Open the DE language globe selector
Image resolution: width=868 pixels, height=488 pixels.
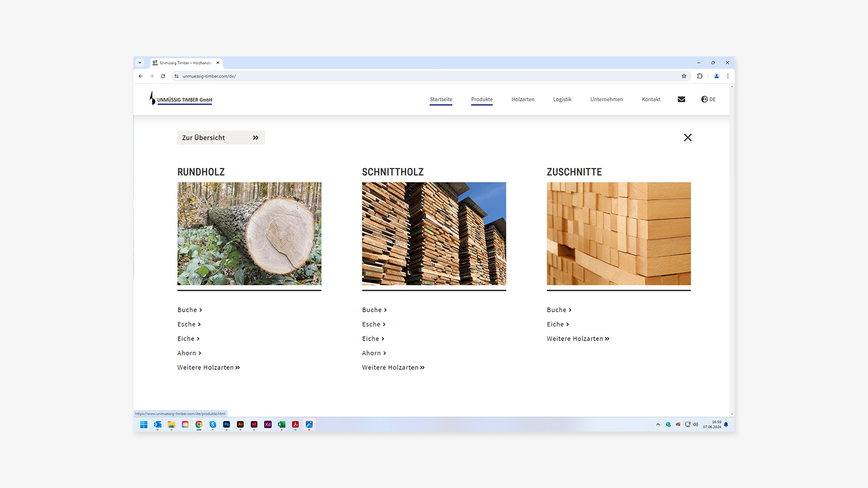pos(709,99)
